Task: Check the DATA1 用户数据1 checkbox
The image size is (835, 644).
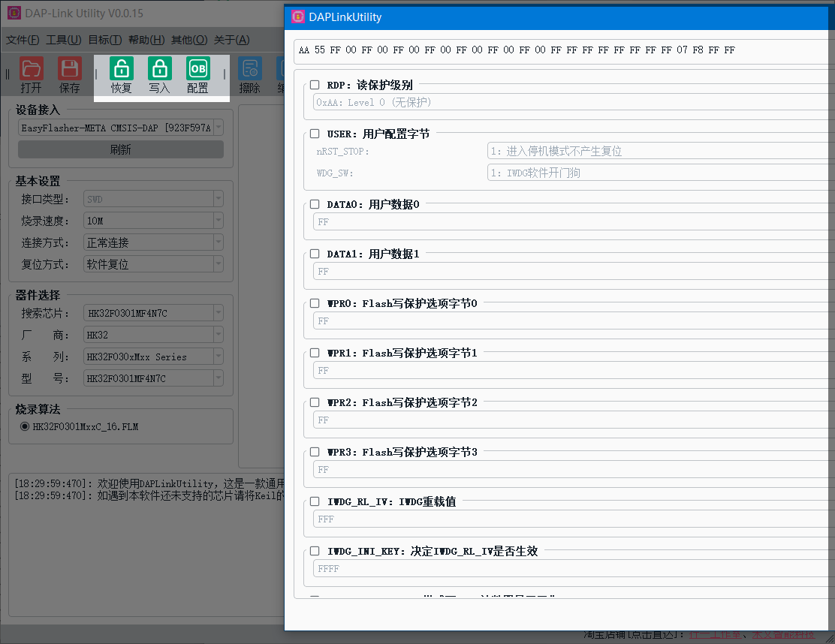Action: tap(315, 254)
